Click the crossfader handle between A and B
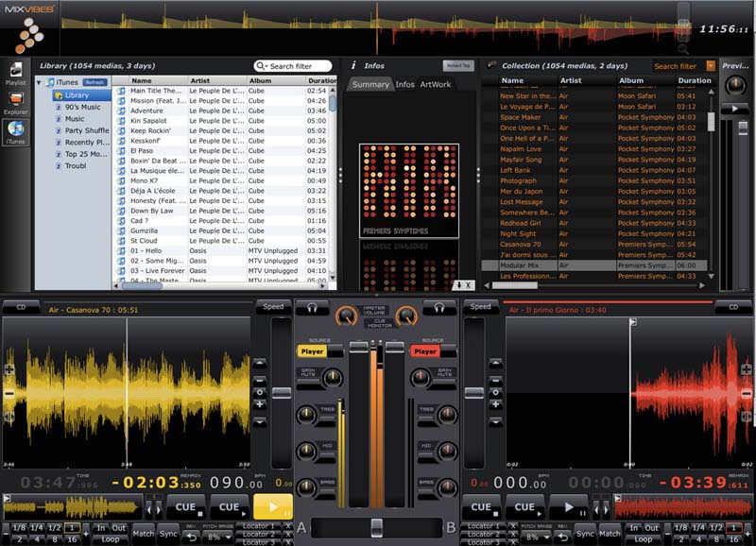 pyautogui.click(x=376, y=526)
